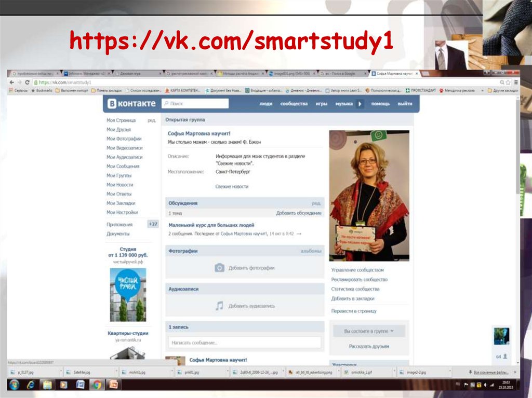Screen dimensions: 532x398
Task: Switch to Chrome from the taskbar
Action: point(97,385)
